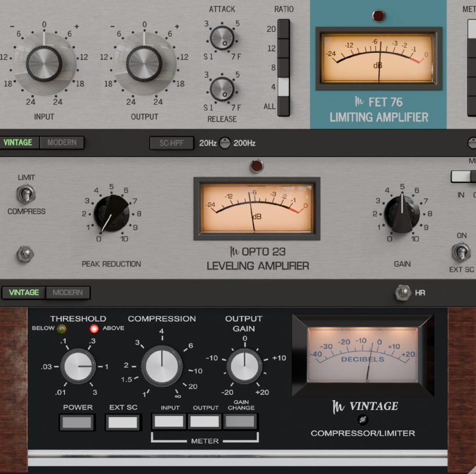The width and height of the screenshot is (476, 474).
Task: Click the Opto 23 Gain knob
Action: point(402,214)
